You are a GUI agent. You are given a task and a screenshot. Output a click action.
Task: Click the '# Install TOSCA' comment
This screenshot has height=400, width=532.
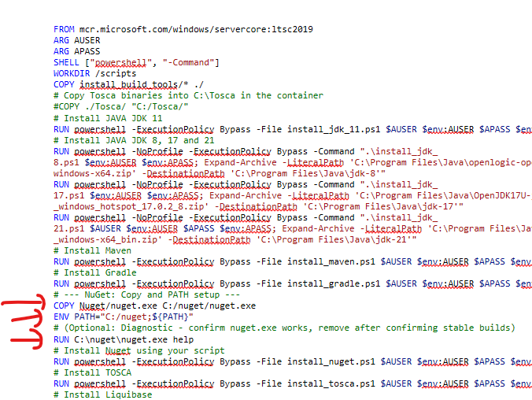[92, 373]
